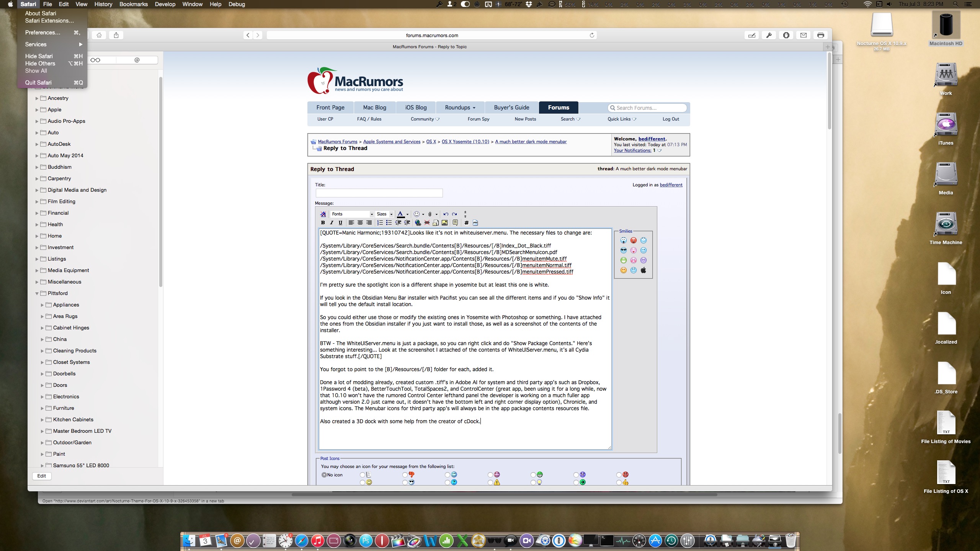Wrap selection in CODE tags hash icon
Screen dimensions: 980x551
click(x=466, y=223)
